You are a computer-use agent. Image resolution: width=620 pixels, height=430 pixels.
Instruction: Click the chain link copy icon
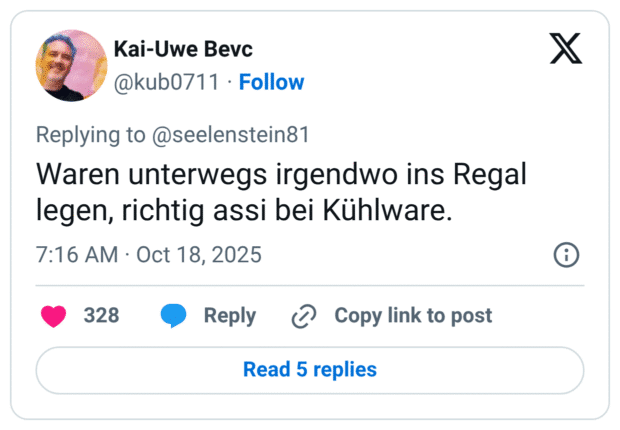tap(303, 316)
